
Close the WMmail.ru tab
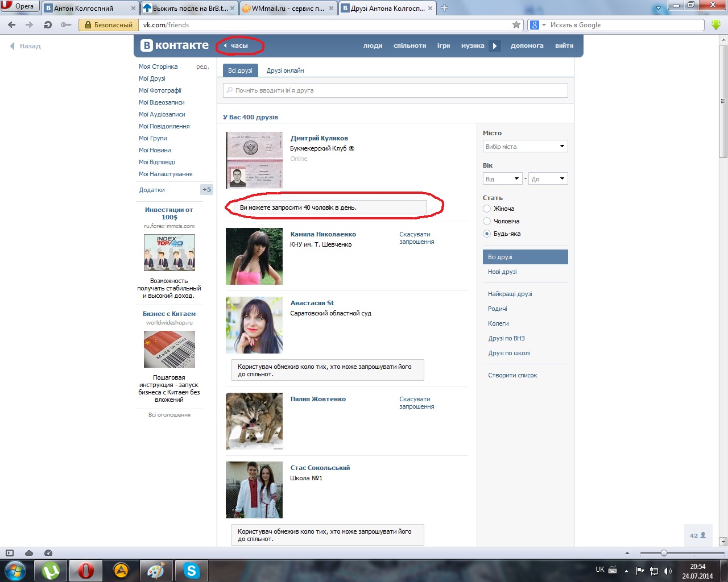click(332, 9)
